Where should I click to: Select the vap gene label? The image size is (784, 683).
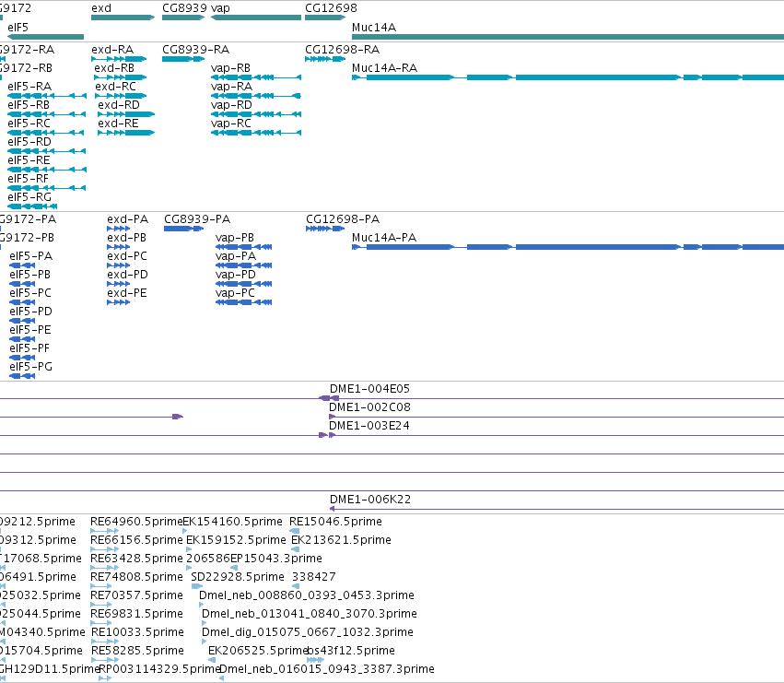pyautogui.click(x=220, y=8)
